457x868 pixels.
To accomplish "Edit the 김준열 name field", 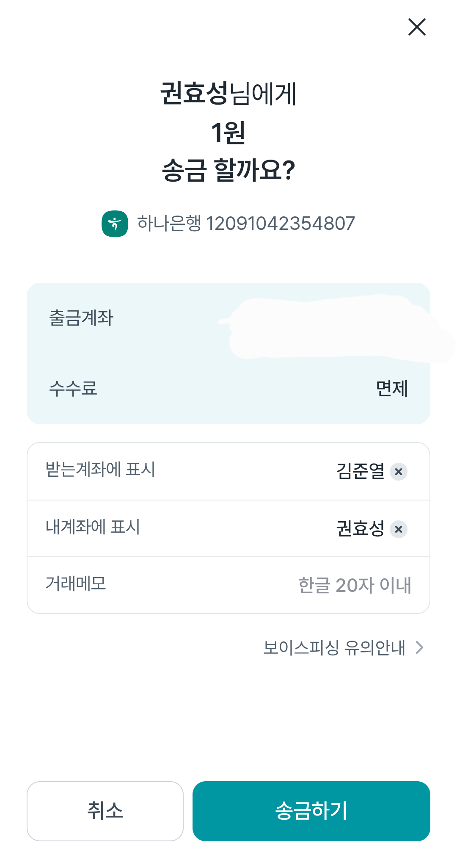I will [360, 471].
